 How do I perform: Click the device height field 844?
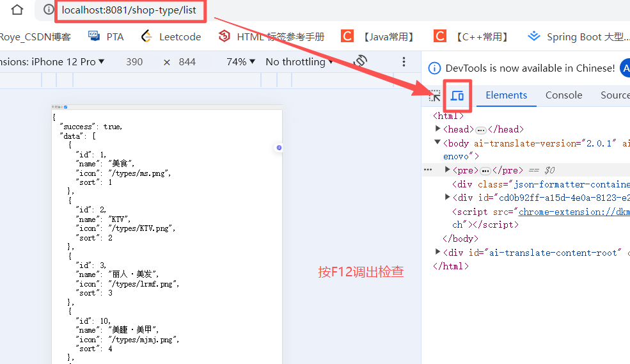pyautogui.click(x=187, y=62)
